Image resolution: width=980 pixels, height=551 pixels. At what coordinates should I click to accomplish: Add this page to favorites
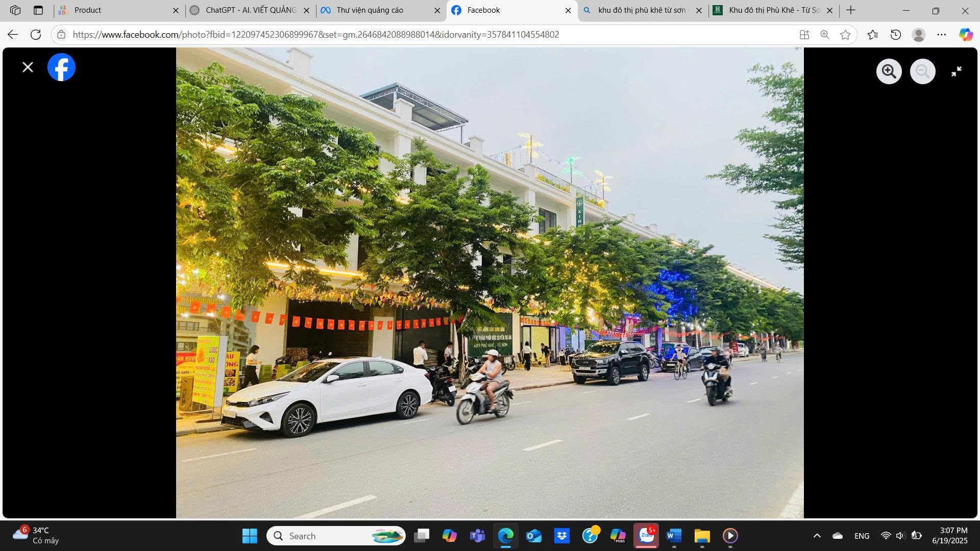(845, 35)
